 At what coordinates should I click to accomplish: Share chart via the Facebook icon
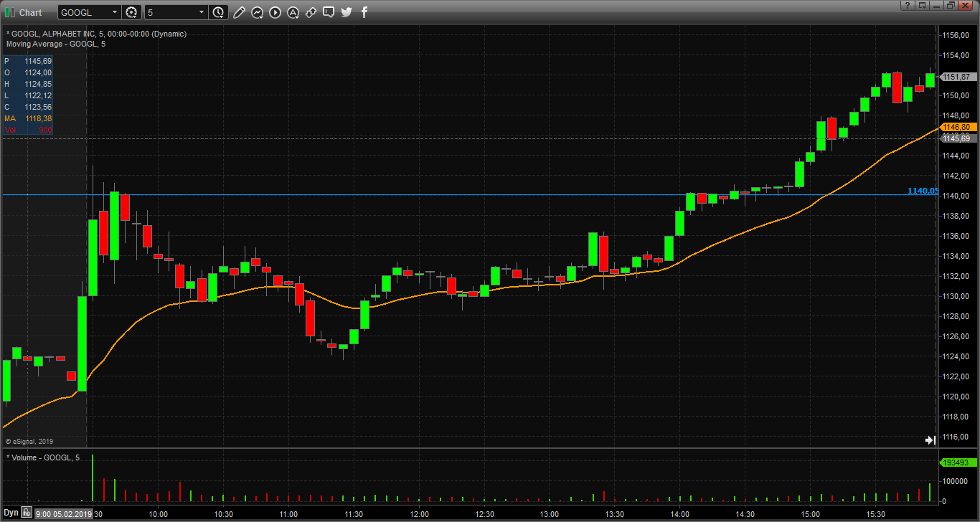tap(364, 12)
